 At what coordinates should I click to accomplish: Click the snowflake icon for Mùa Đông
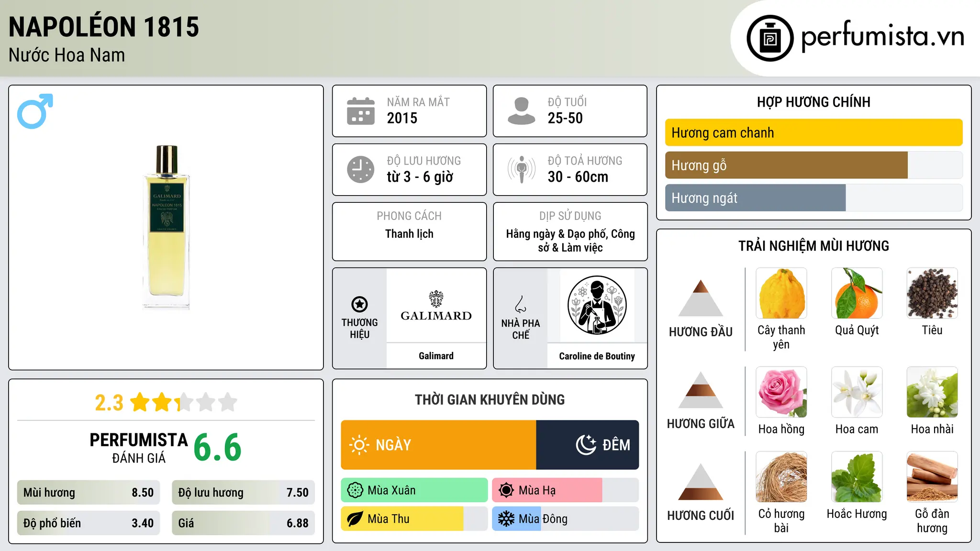coord(506,519)
